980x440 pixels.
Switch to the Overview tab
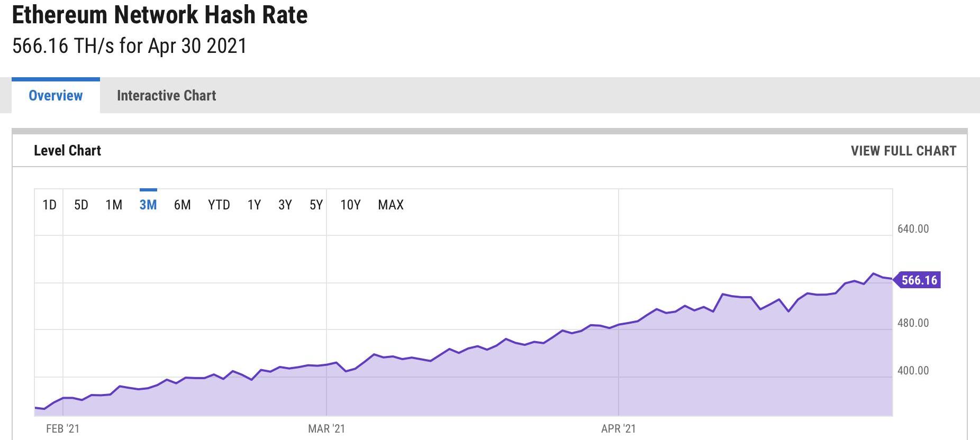point(56,96)
